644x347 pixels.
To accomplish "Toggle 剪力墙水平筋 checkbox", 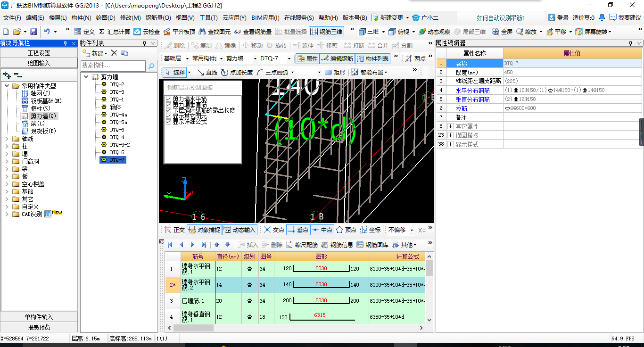I will click(x=169, y=99).
